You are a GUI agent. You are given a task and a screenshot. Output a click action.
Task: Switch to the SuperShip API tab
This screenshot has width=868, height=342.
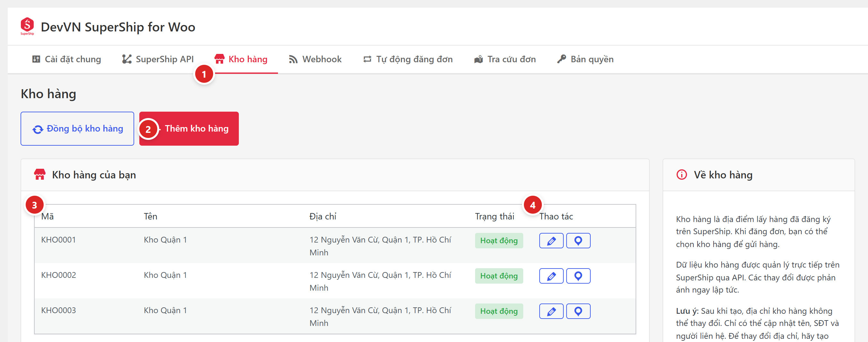158,59
